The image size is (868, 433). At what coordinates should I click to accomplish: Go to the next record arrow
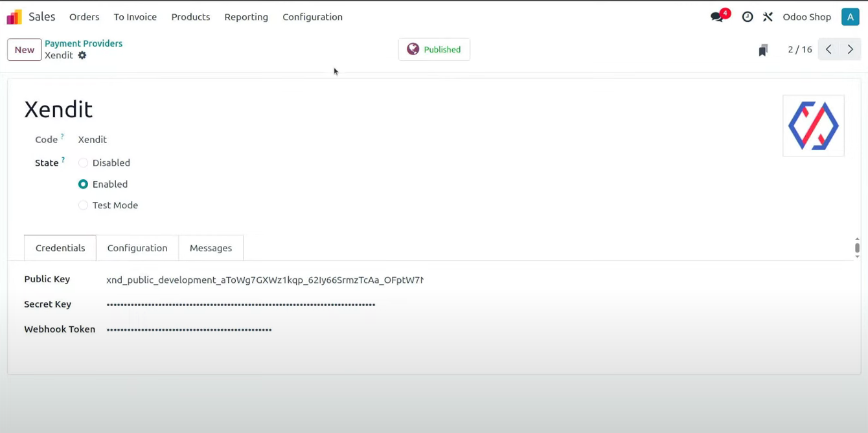(851, 49)
